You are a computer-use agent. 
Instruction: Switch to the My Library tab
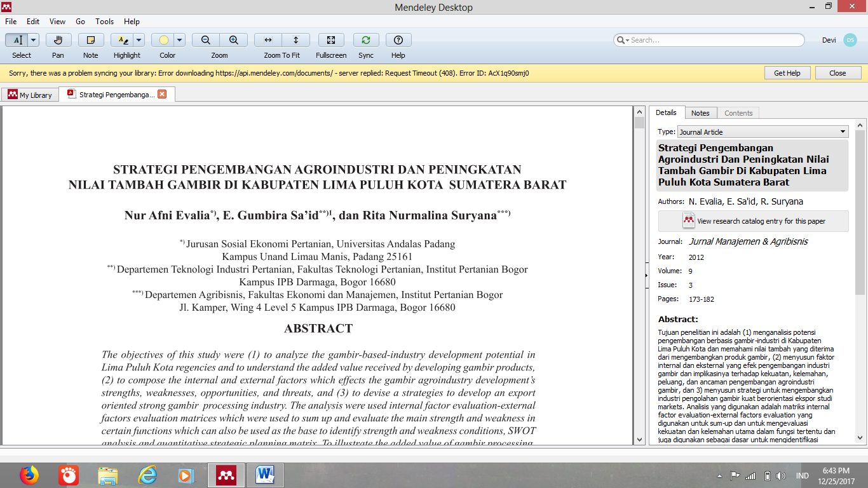click(30, 95)
